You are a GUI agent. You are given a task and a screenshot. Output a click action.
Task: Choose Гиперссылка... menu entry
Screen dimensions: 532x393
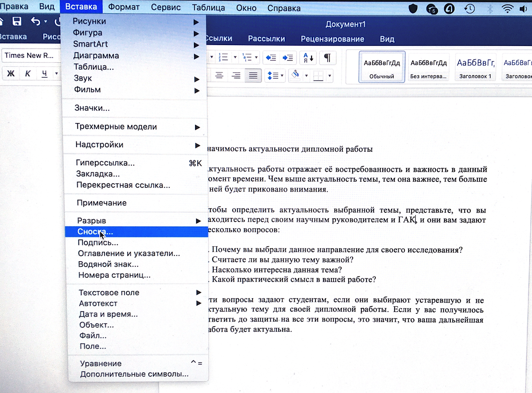[136, 163]
